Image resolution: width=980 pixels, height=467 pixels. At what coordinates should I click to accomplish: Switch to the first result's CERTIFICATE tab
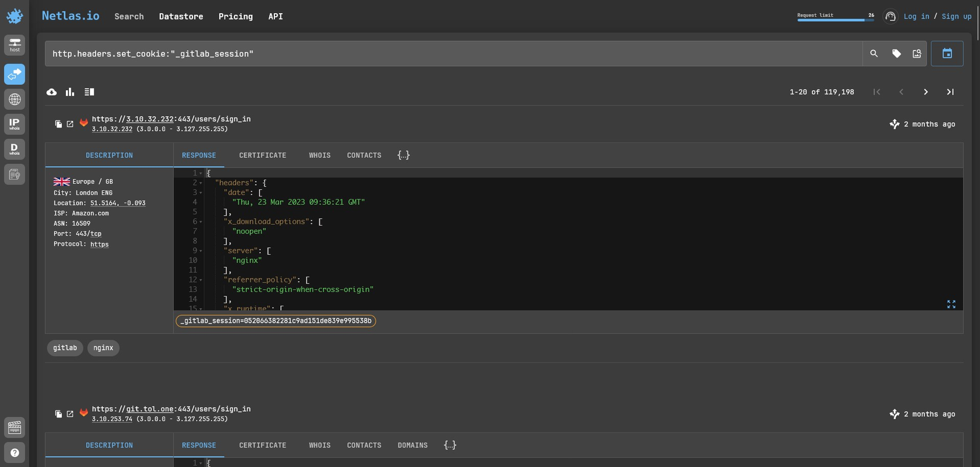(263, 155)
